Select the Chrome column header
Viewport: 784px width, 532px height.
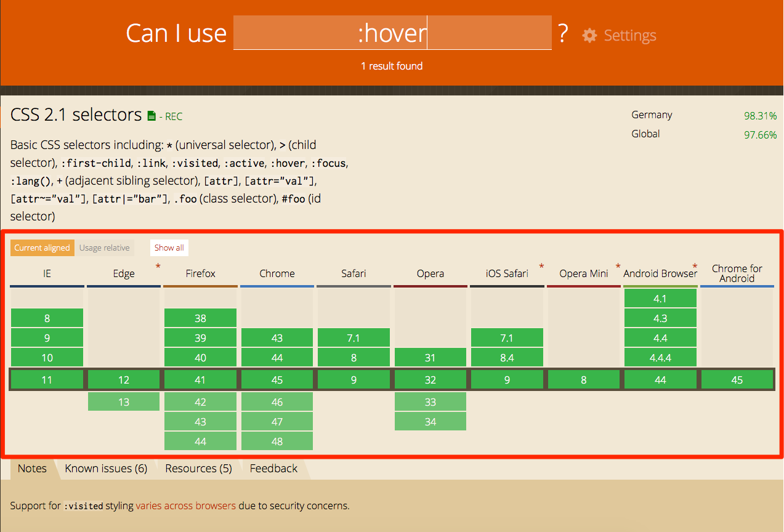pyautogui.click(x=277, y=273)
